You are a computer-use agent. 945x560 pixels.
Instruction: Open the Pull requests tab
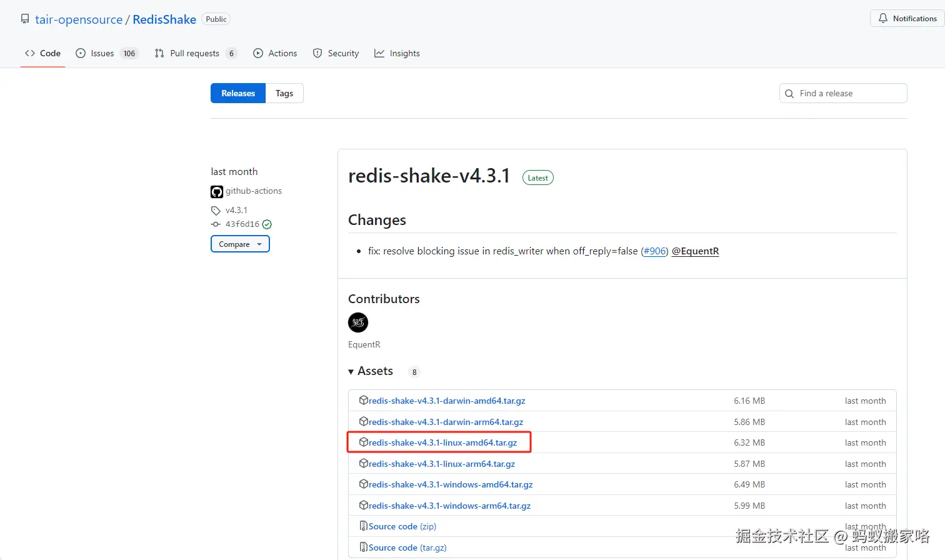[196, 53]
